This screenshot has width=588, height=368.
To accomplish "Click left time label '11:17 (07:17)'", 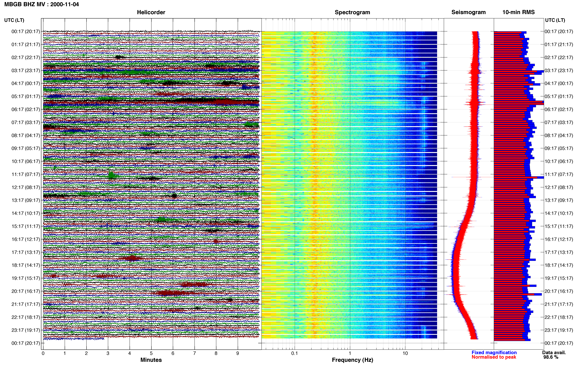I will click(x=26, y=174).
